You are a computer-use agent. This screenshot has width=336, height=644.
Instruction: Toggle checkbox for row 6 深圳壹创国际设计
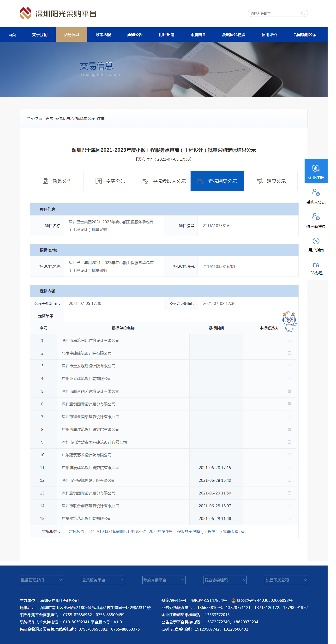[289, 404]
